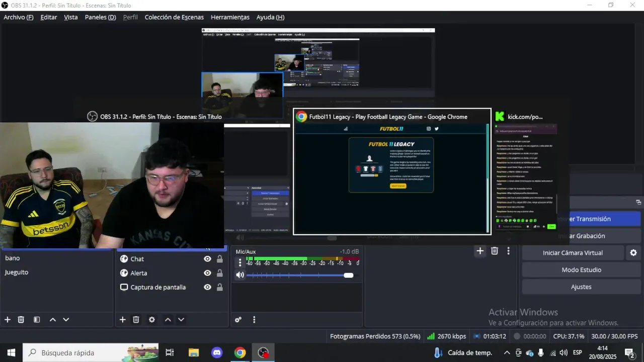Toggle lock on Captura de pantalla source

point(220,288)
